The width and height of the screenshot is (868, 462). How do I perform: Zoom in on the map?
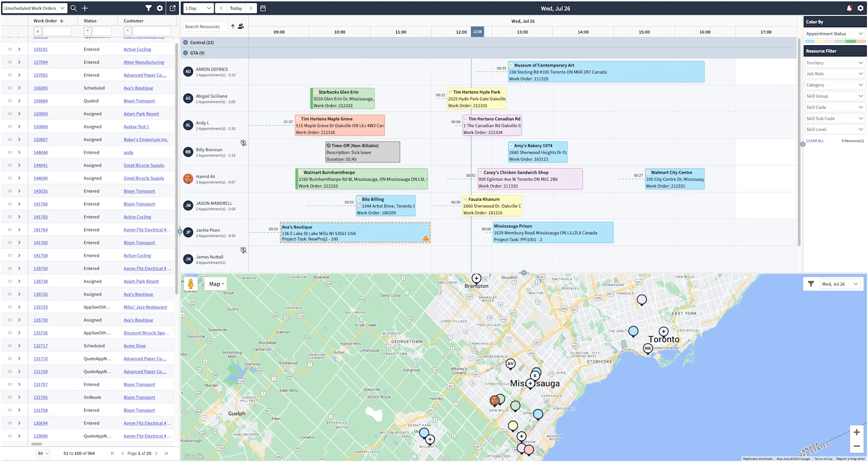(x=857, y=432)
